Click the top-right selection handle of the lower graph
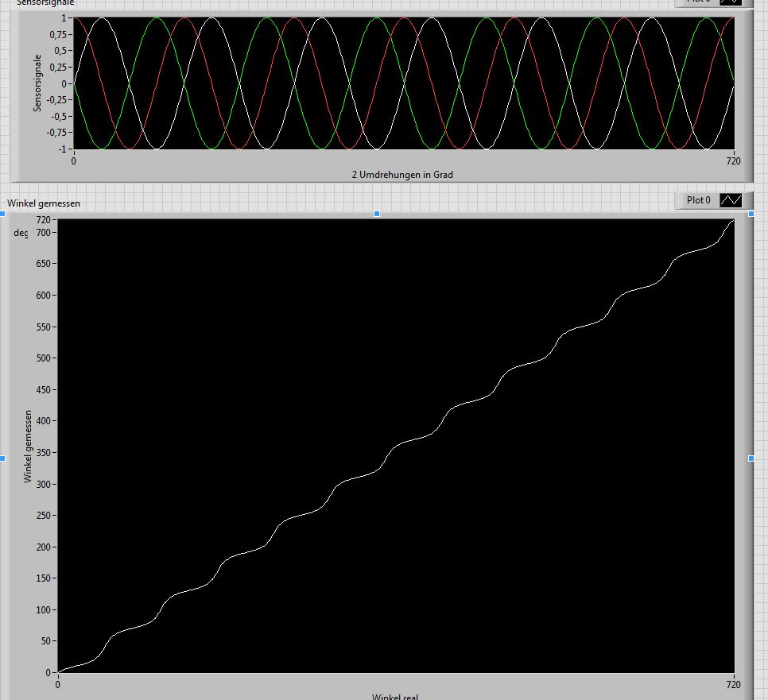The height and width of the screenshot is (700, 768). coord(751,214)
